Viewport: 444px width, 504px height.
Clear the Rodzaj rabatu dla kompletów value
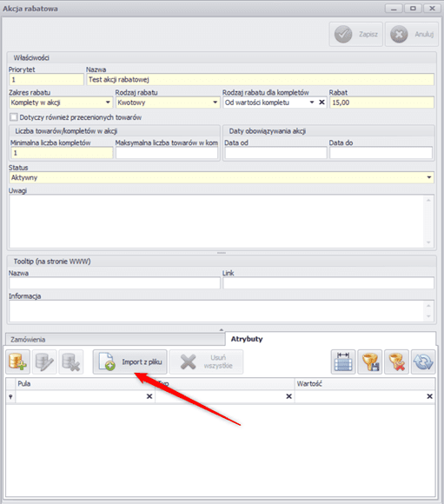tap(321, 103)
